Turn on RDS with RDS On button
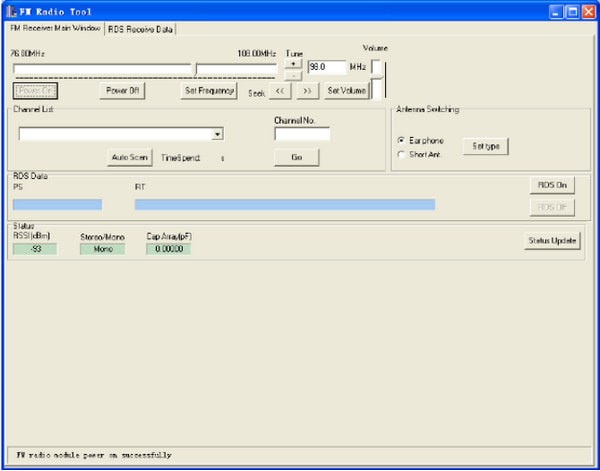 [553, 185]
